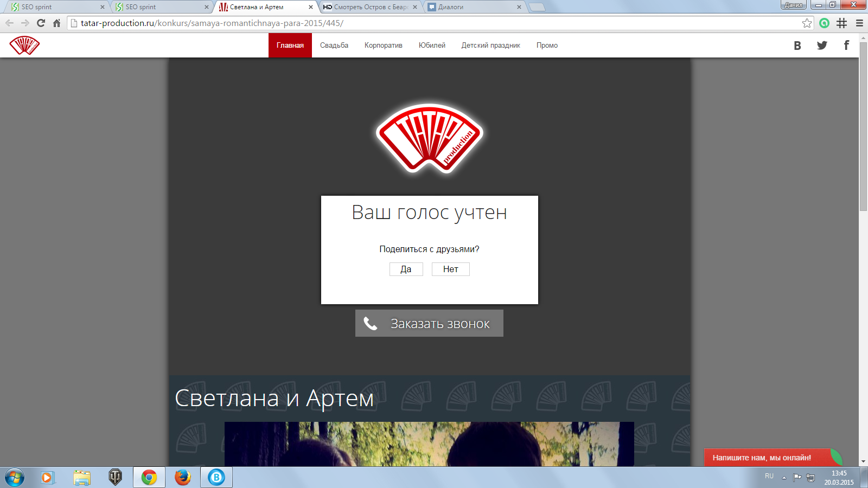This screenshot has width=868, height=488.
Task: Click the large Tatar production center logo
Action: coord(429,138)
